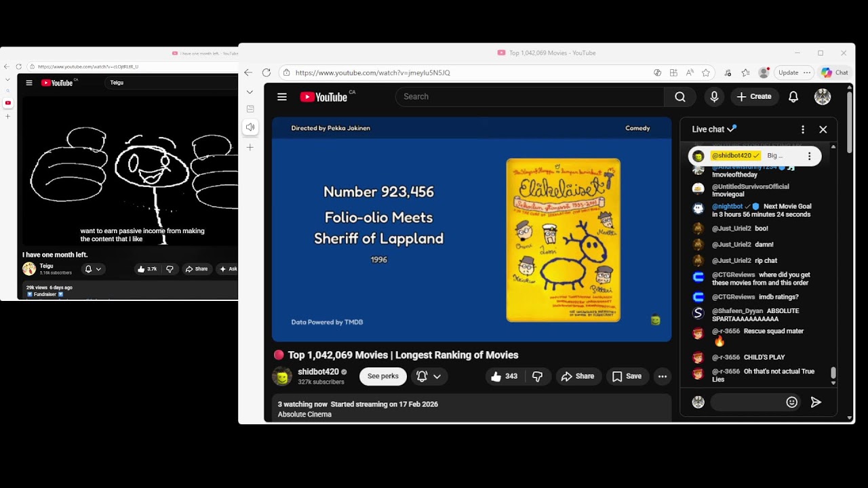868x488 pixels.
Task: Click the split screen icon in the address bar
Action: click(x=673, y=73)
